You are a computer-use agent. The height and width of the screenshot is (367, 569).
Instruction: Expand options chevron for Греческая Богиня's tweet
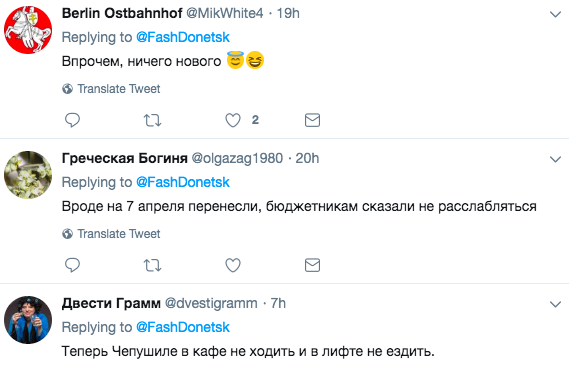pyautogui.click(x=555, y=159)
